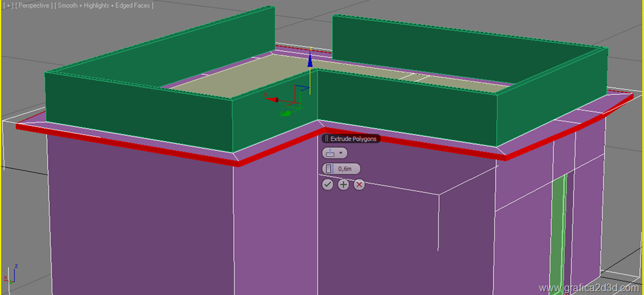
Task: Confirm extrusion with the OK checkmark
Action: (x=328, y=184)
